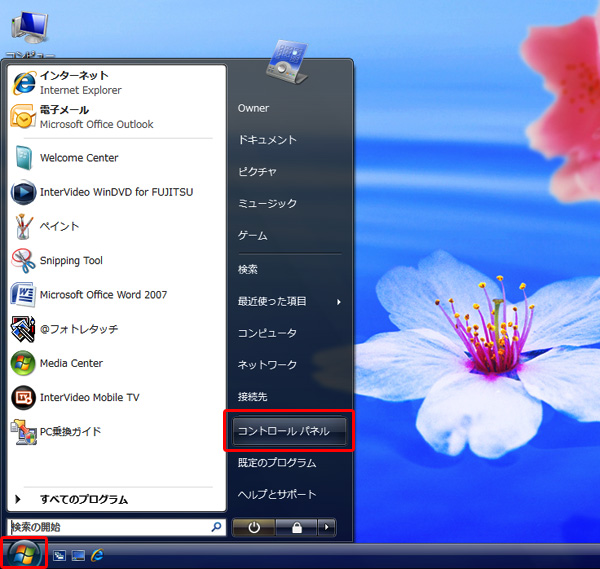Viewport: 600px width, 569px height.
Task: Click the magnifier icon in search box
Action: pos(216,527)
